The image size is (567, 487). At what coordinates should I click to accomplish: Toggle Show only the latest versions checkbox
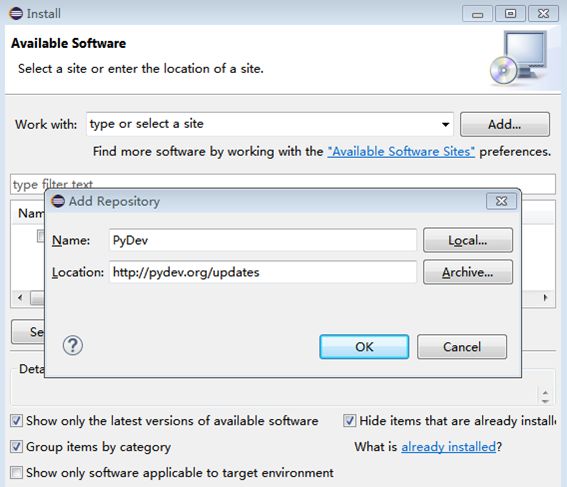click(16, 421)
